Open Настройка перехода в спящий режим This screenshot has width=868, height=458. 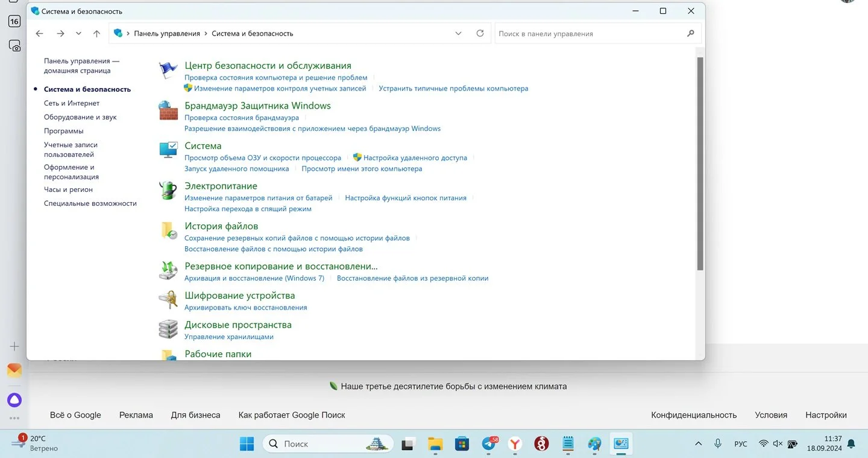[248, 209]
